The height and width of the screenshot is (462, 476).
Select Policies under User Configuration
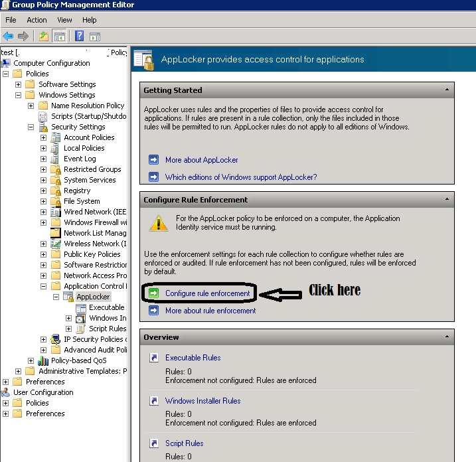37,403
